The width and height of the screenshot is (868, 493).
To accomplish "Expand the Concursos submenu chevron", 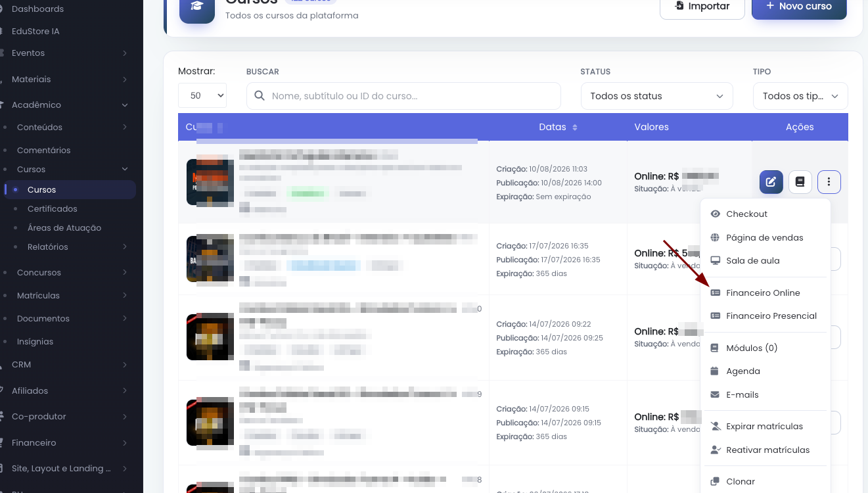I will coord(125,273).
